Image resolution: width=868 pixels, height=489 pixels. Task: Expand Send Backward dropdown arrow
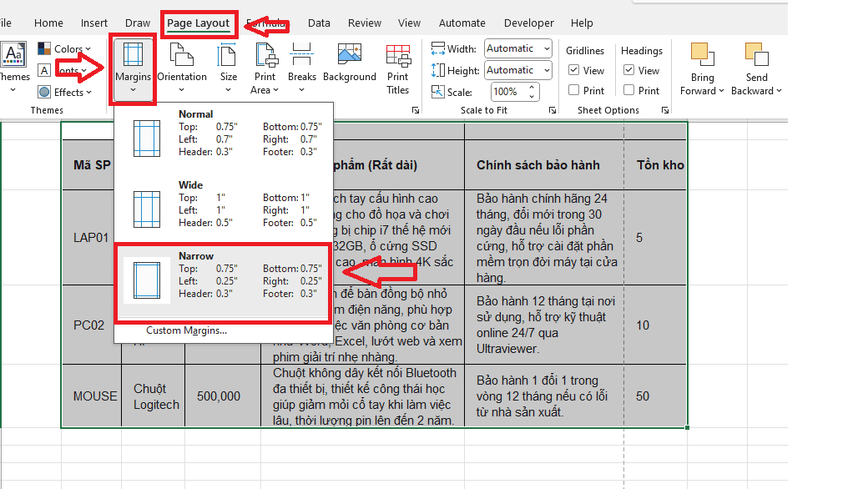pyautogui.click(x=779, y=91)
